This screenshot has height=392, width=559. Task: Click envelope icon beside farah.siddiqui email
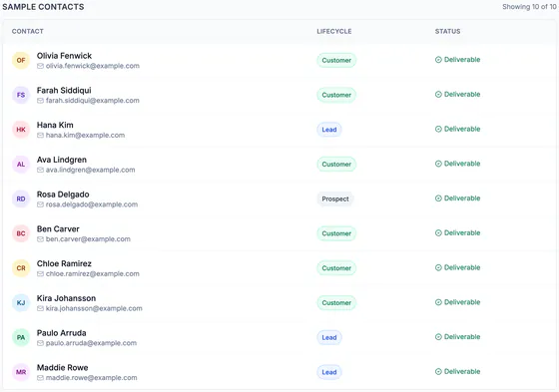tap(40, 101)
